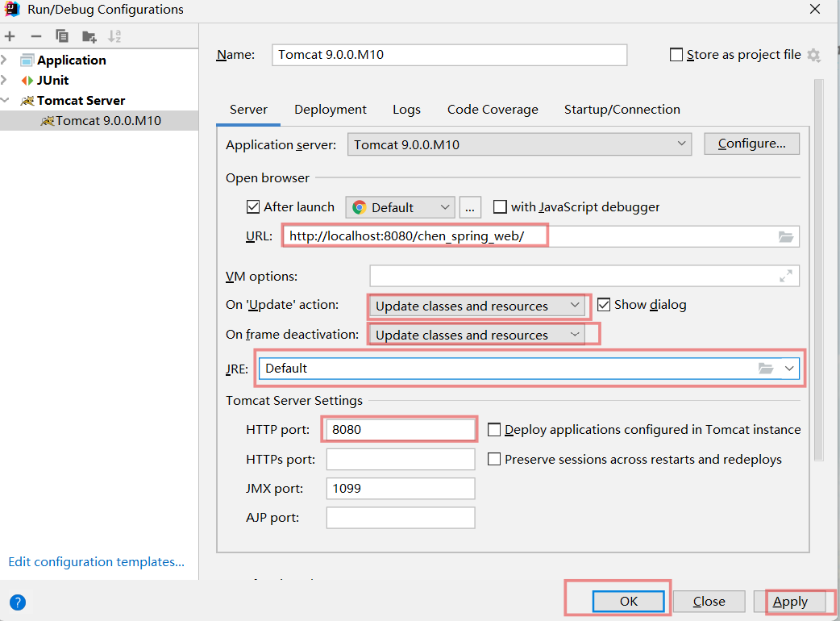Image resolution: width=840 pixels, height=621 pixels.
Task: Sort configurations alphabetically icon
Action: coord(114,36)
